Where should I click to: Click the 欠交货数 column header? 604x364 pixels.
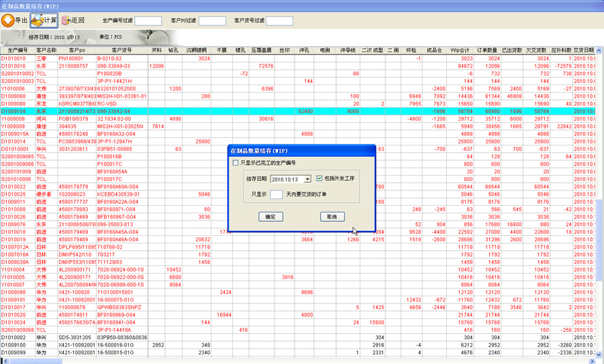coord(537,50)
